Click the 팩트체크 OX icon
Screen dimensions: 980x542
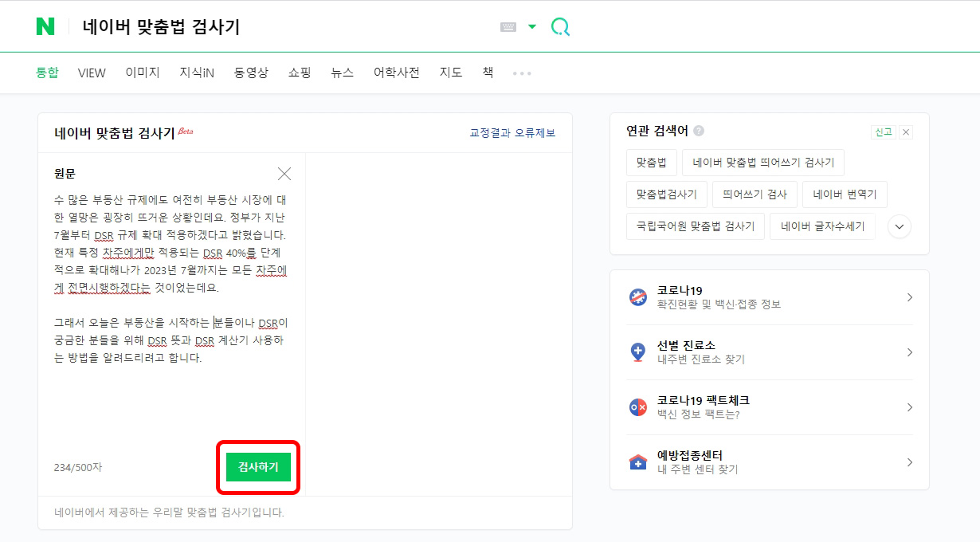(x=638, y=407)
